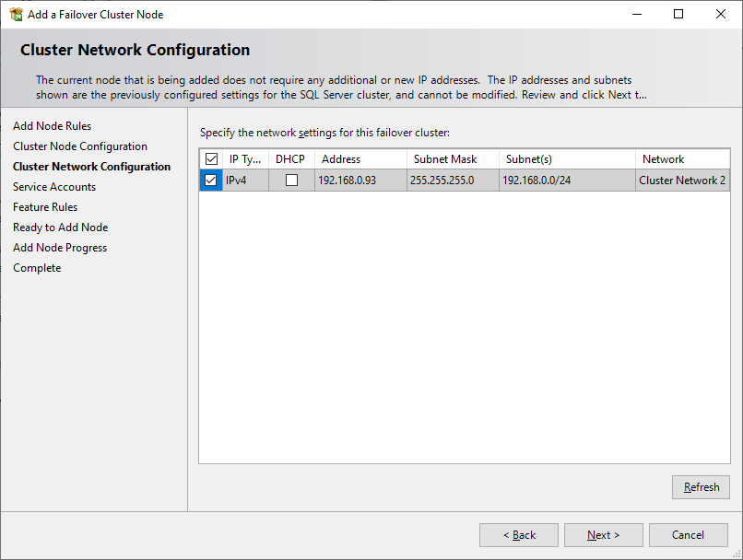This screenshot has width=743, height=560.
Task: Go to the Add Node Rules step
Action: coord(53,126)
